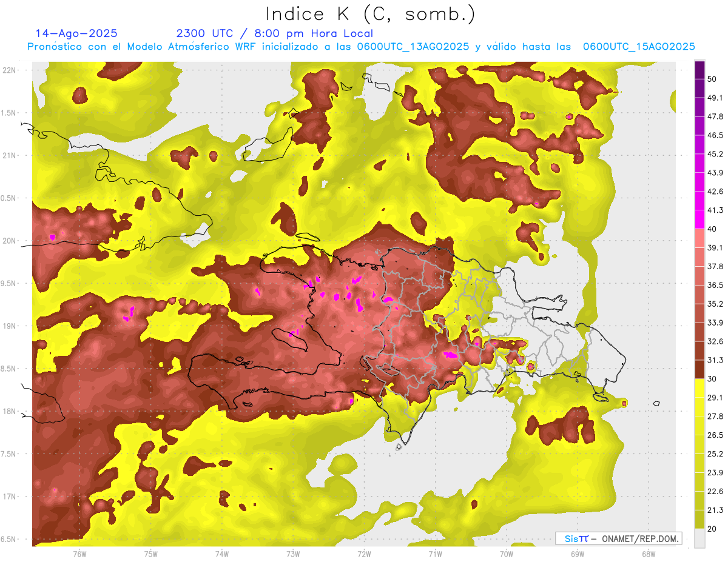
Task: Click the initialization stamp "0600UTC_13AGO2025"
Action: 413,47
